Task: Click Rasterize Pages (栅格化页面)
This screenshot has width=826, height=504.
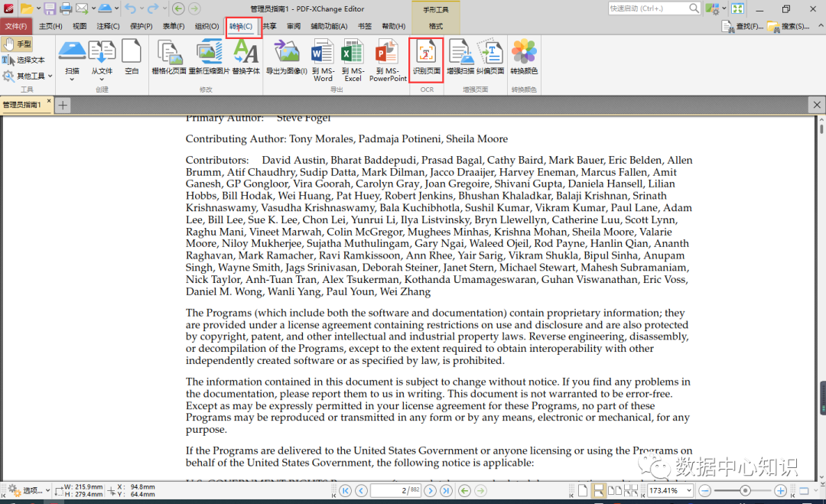Action: [x=169, y=57]
